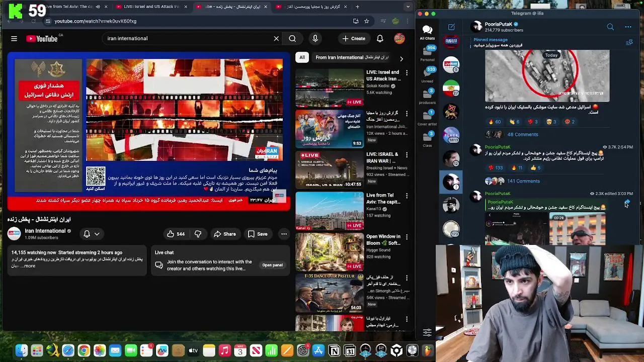Start voice search with the microphone
This screenshot has width=644, height=362.
tap(315, 38)
